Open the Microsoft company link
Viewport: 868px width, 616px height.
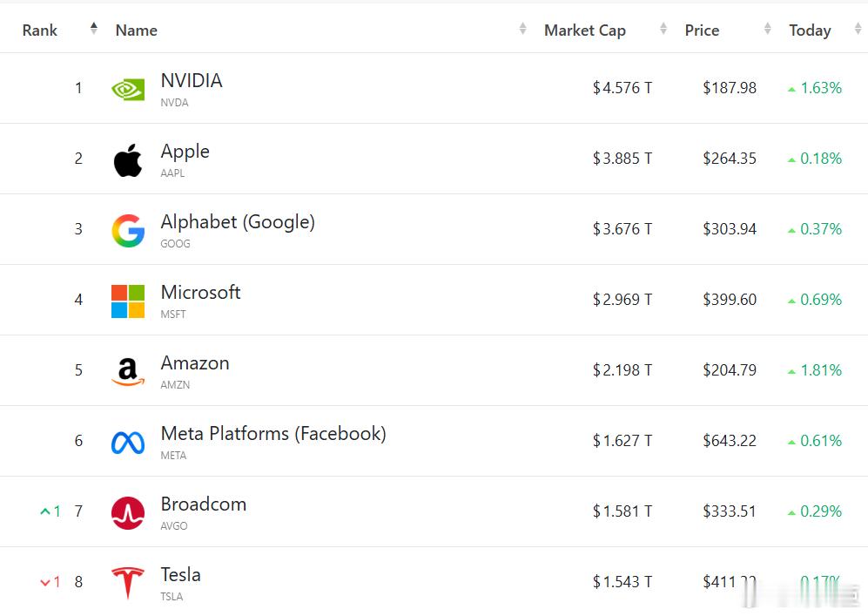[200, 293]
